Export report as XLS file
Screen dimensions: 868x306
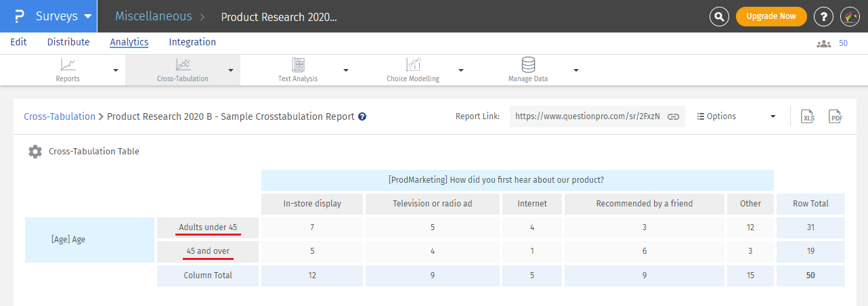pyautogui.click(x=807, y=116)
